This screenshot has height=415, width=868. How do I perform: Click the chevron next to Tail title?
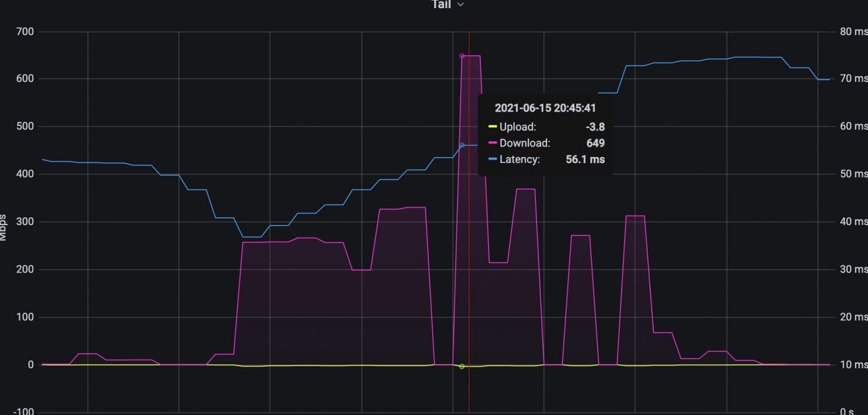click(x=460, y=4)
